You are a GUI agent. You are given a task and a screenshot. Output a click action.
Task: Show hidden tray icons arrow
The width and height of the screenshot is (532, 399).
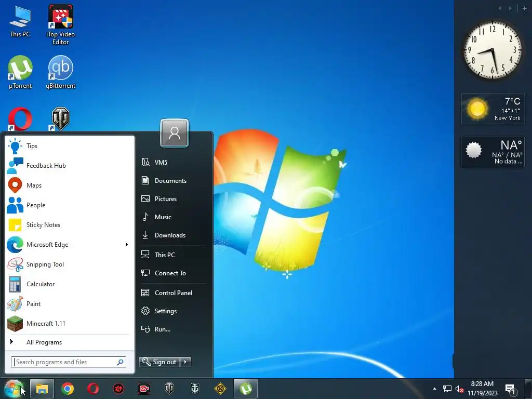(x=434, y=389)
